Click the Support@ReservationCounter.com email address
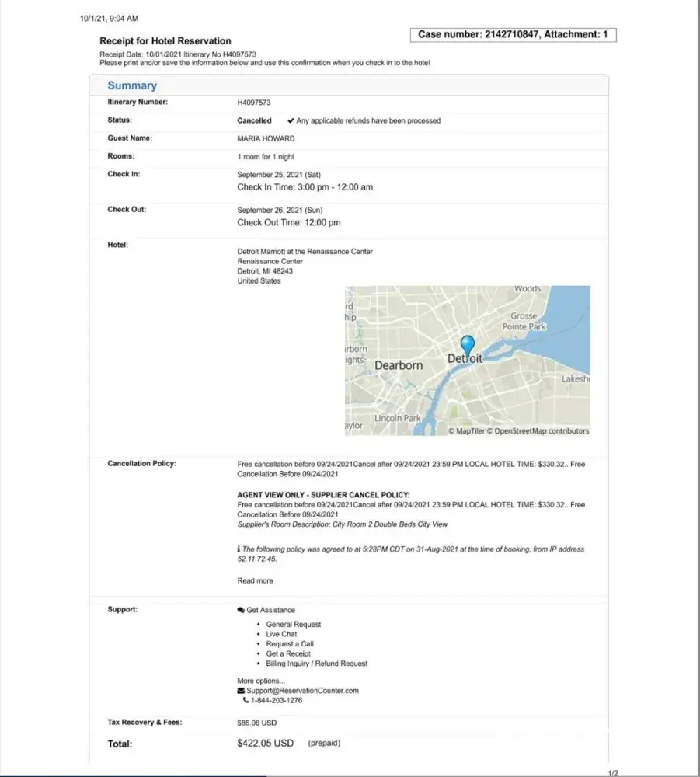 (x=302, y=690)
